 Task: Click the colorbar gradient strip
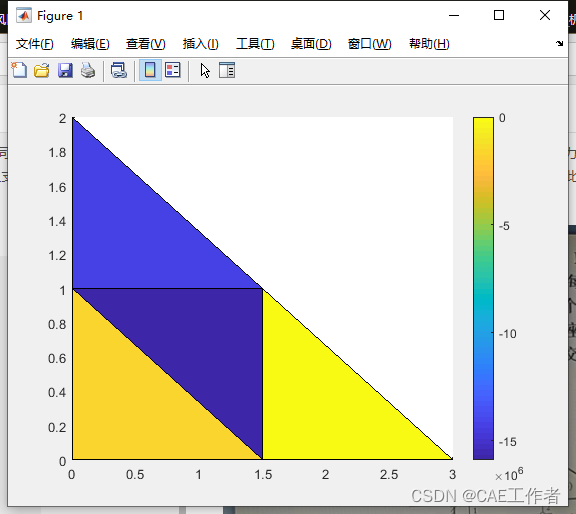[x=483, y=288]
